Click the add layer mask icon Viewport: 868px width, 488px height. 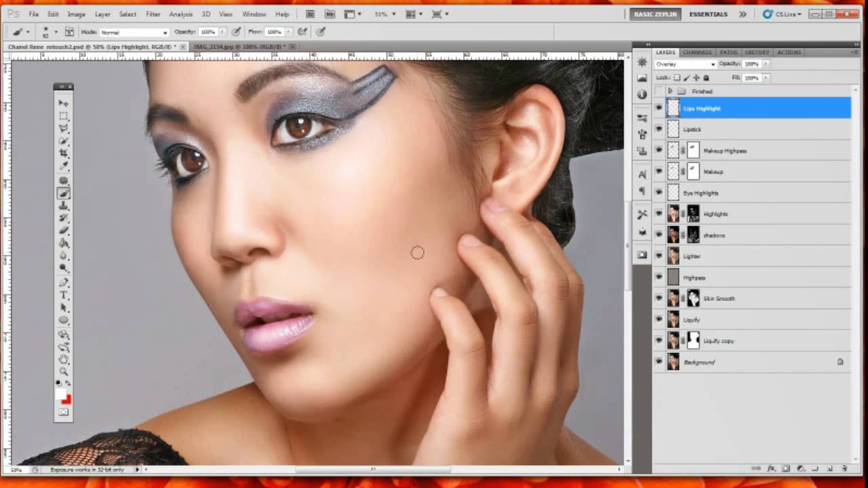click(x=786, y=468)
